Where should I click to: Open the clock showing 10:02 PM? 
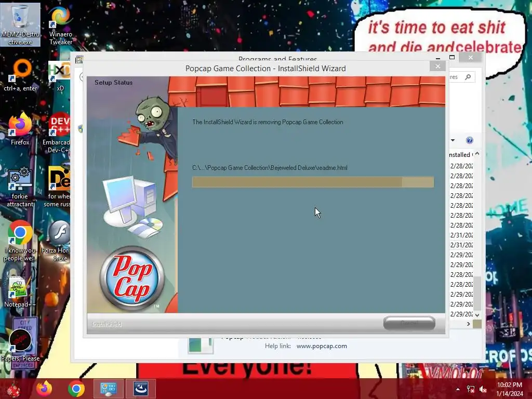pyautogui.click(x=510, y=389)
